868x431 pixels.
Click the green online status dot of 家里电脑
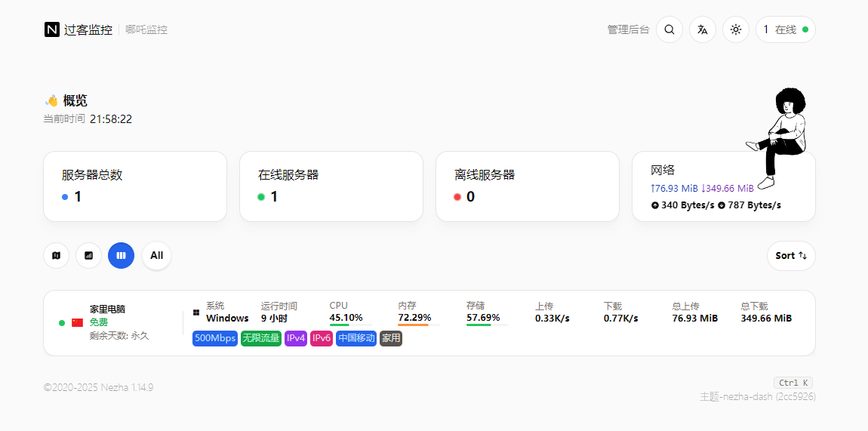tap(62, 323)
